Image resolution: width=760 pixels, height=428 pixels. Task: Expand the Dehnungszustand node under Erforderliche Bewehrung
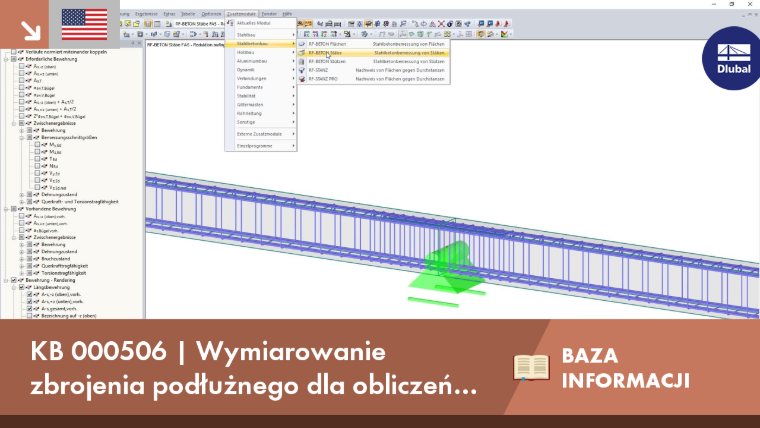pyautogui.click(x=22, y=195)
